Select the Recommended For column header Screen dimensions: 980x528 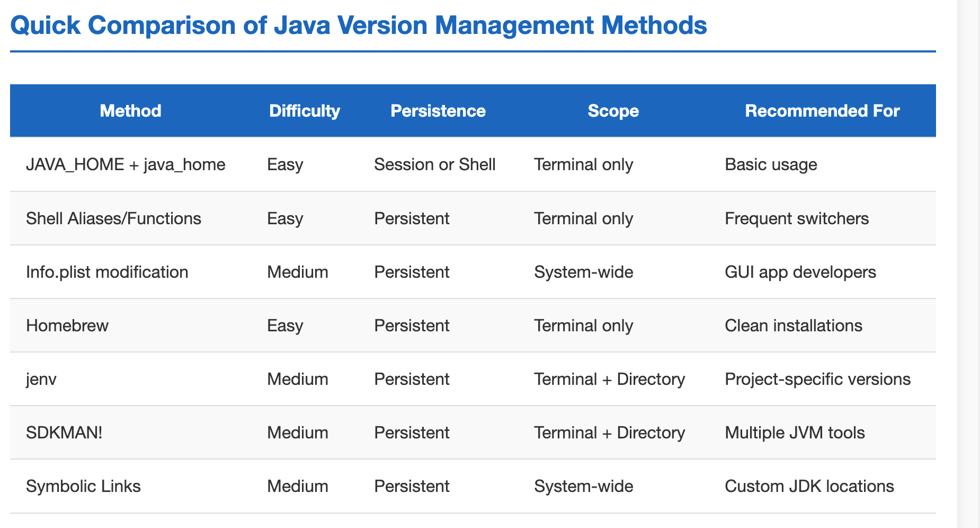pos(822,111)
